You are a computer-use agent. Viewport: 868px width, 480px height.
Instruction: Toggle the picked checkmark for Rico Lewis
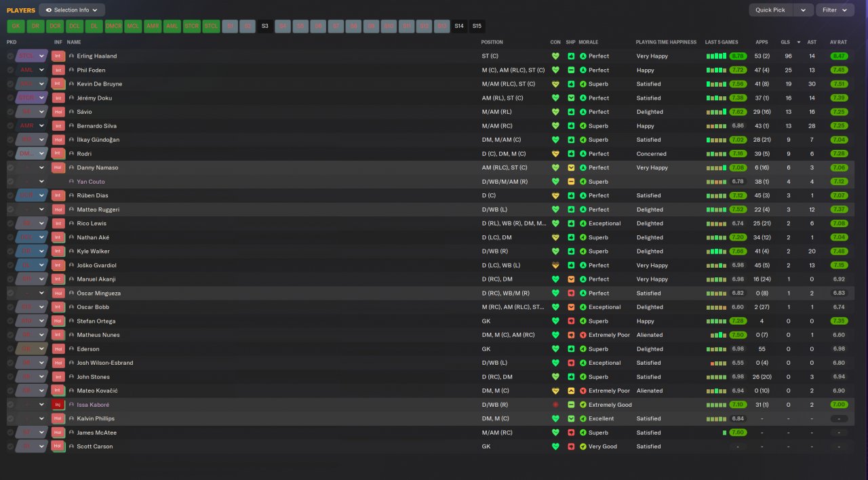click(10, 223)
